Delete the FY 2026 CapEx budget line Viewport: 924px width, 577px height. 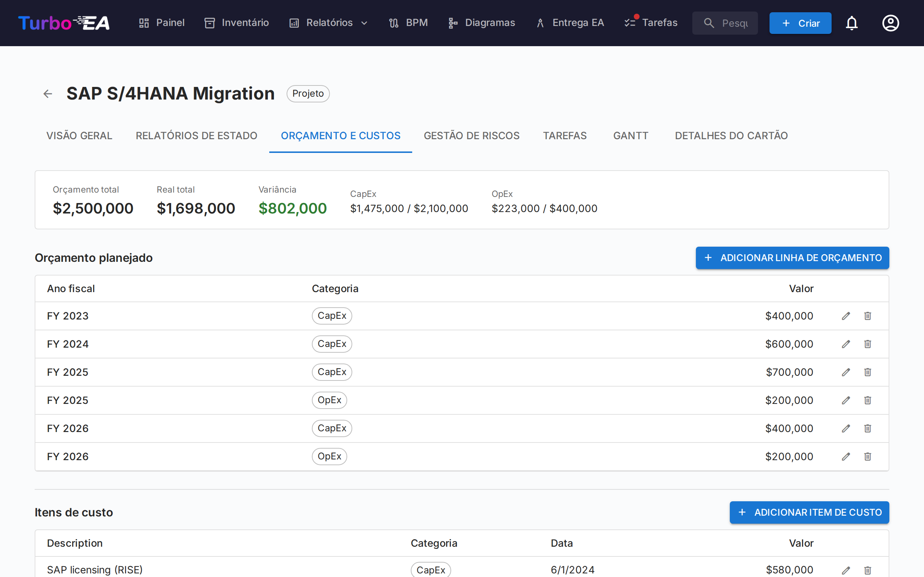tap(867, 428)
